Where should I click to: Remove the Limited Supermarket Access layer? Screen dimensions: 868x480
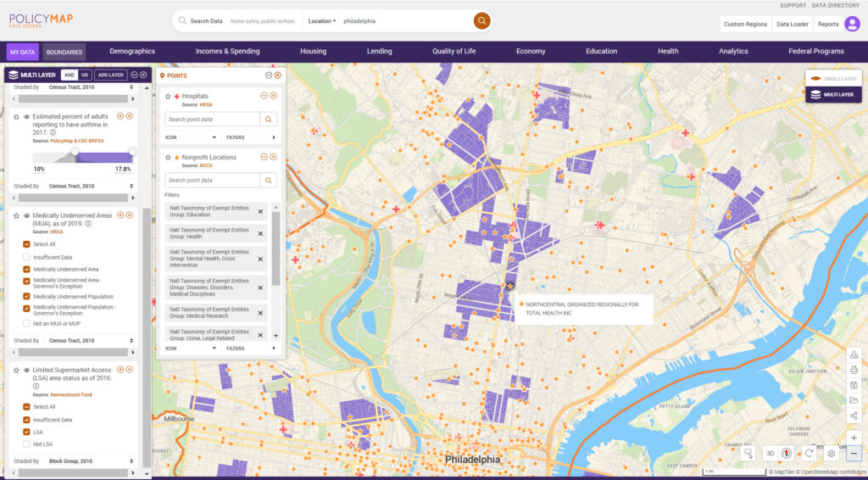130,370
